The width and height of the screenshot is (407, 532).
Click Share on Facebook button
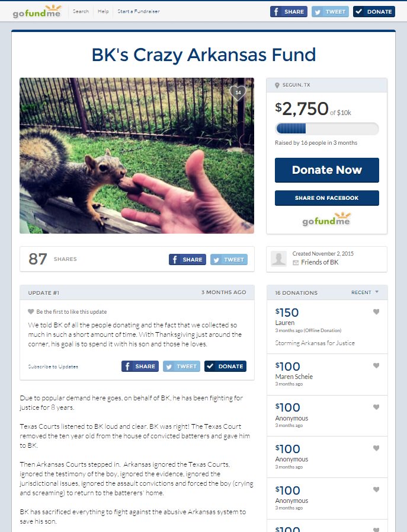326,198
